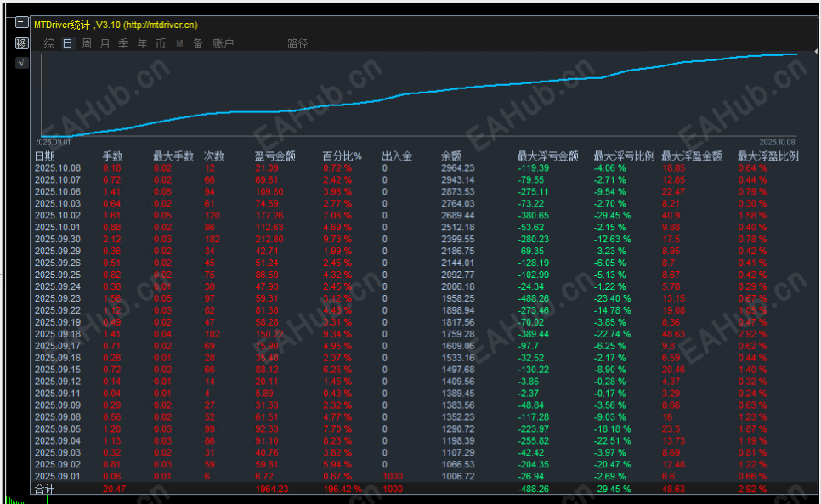Click the MTDriver统计 V3.10 title link
The height and width of the screenshot is (504, 821).
pos(116,25)
